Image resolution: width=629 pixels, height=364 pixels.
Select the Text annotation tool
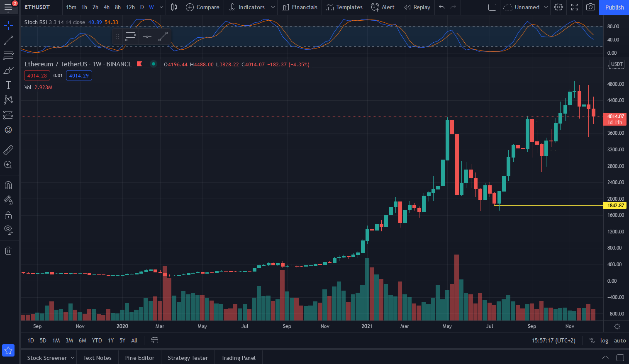tap(8, 85)
